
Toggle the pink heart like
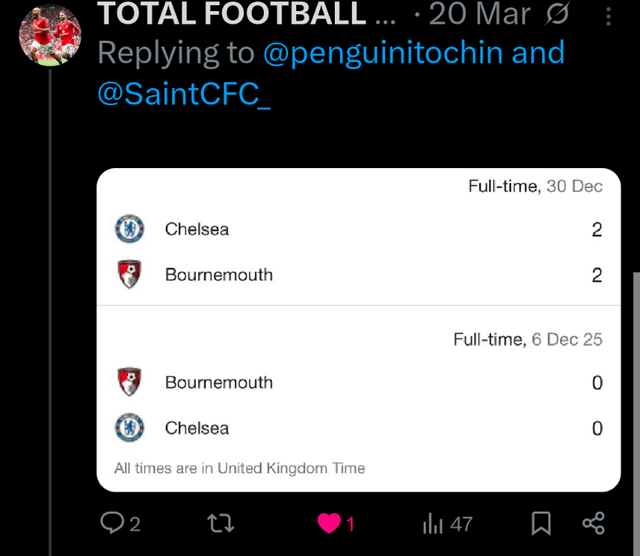click(x=328, y=523)
